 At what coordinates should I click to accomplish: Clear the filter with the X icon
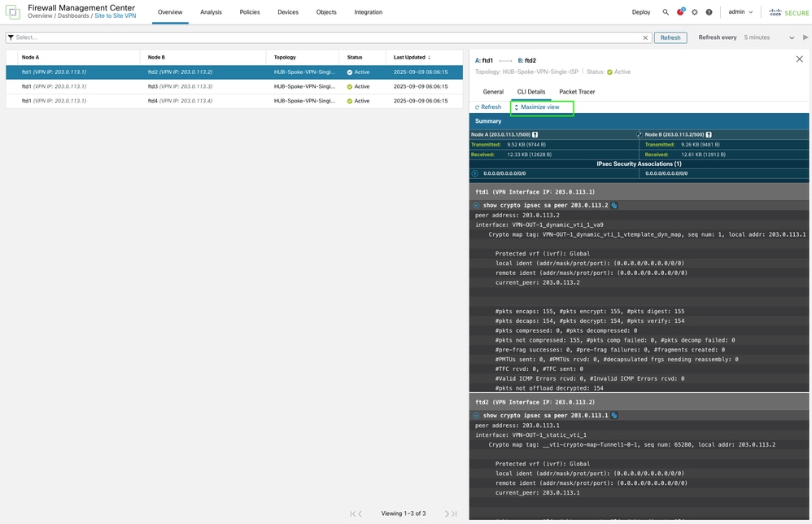pyautogui.click(x=645, y=37)
